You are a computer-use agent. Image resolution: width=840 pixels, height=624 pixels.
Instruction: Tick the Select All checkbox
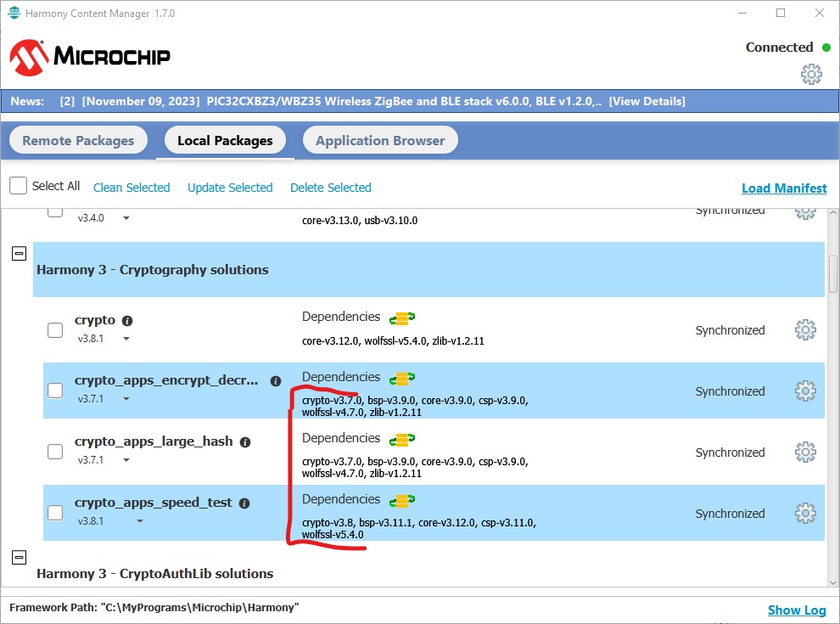(x=19, y=186)
